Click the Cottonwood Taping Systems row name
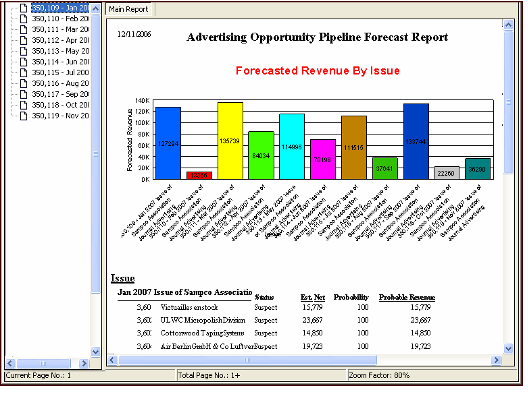Viewport: 528px width, 396px height. pyautogui.click(x=202, y=333)
